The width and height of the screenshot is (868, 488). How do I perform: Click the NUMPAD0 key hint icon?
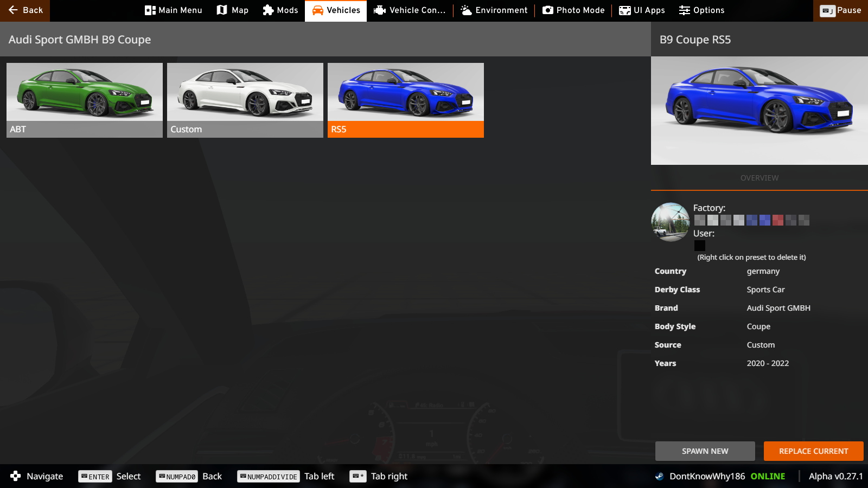click(x=177, y=477)
